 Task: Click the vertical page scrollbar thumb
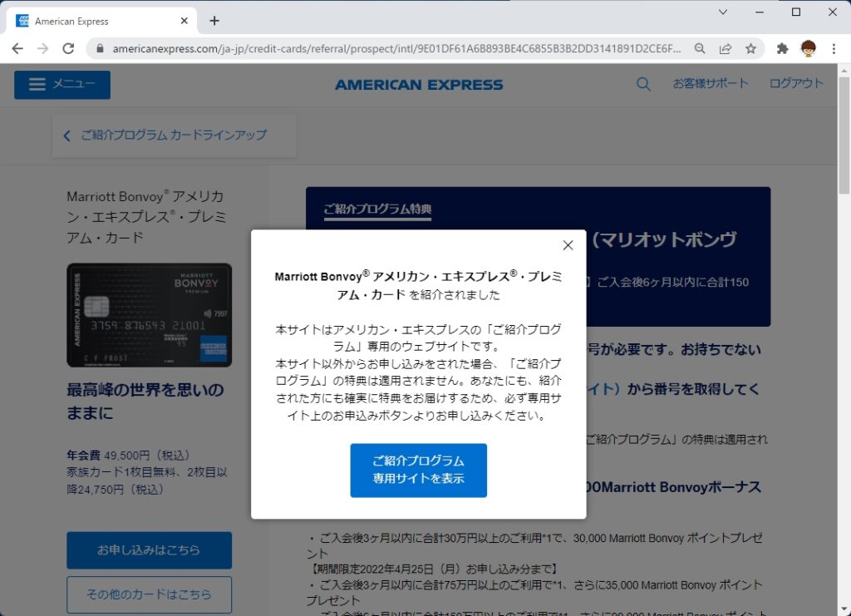click(844, 136)
